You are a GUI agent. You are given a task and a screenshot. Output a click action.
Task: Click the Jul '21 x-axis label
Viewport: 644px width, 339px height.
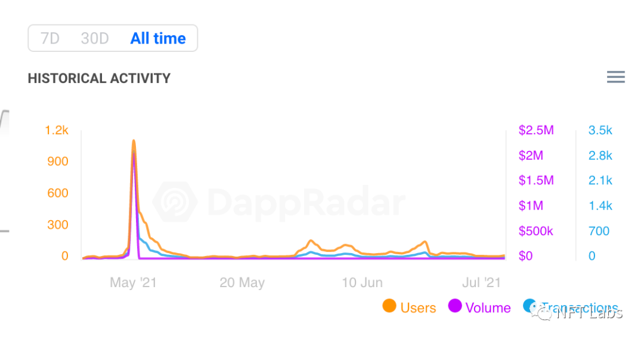click(x=481, y=283)
